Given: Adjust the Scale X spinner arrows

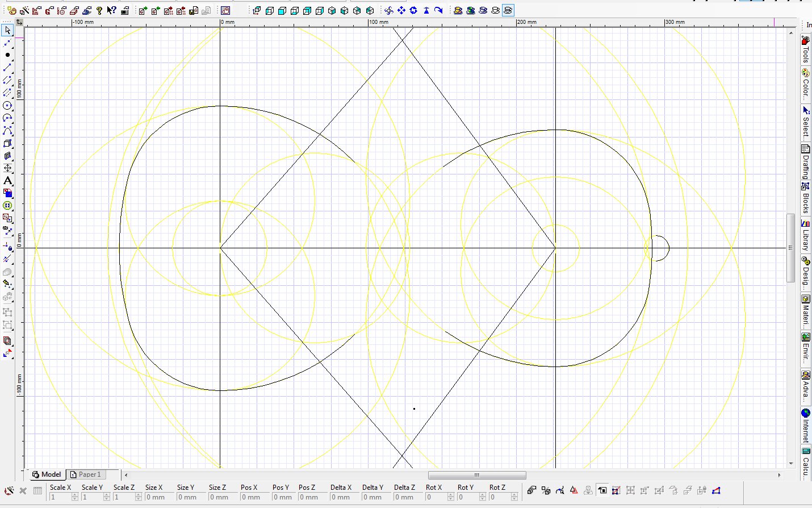Looking at the screenshot, I should point(75,497).
